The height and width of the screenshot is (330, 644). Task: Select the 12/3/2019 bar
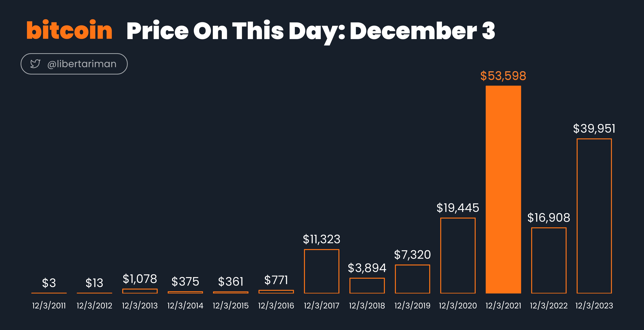(x=413, y=279)
